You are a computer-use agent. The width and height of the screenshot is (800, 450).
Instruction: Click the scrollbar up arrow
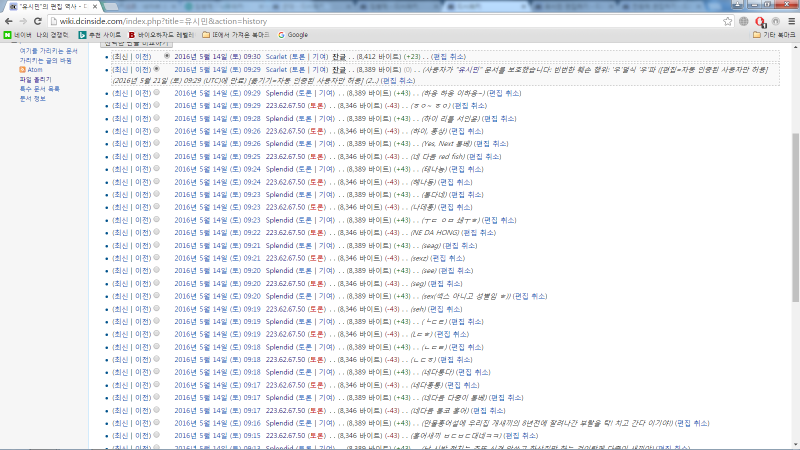(x=795, y=47)
